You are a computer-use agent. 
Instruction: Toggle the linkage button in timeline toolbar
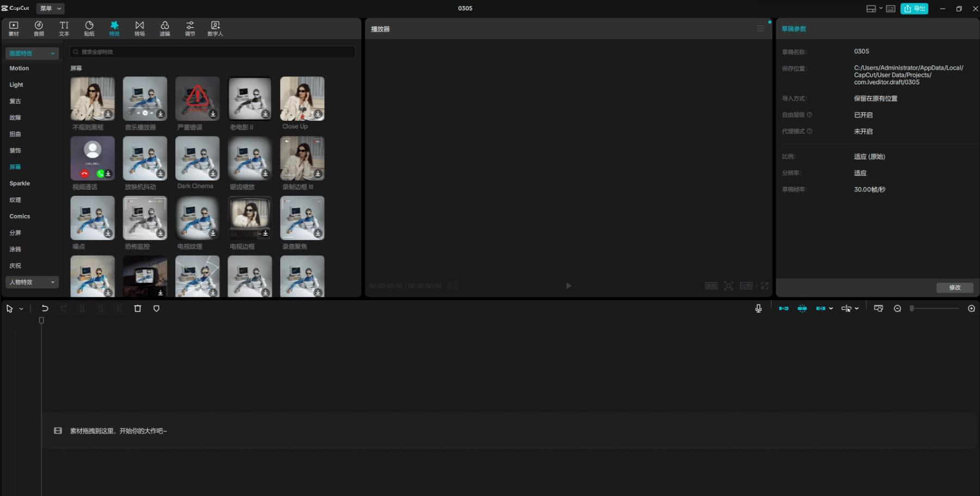[x=821, y=308]
